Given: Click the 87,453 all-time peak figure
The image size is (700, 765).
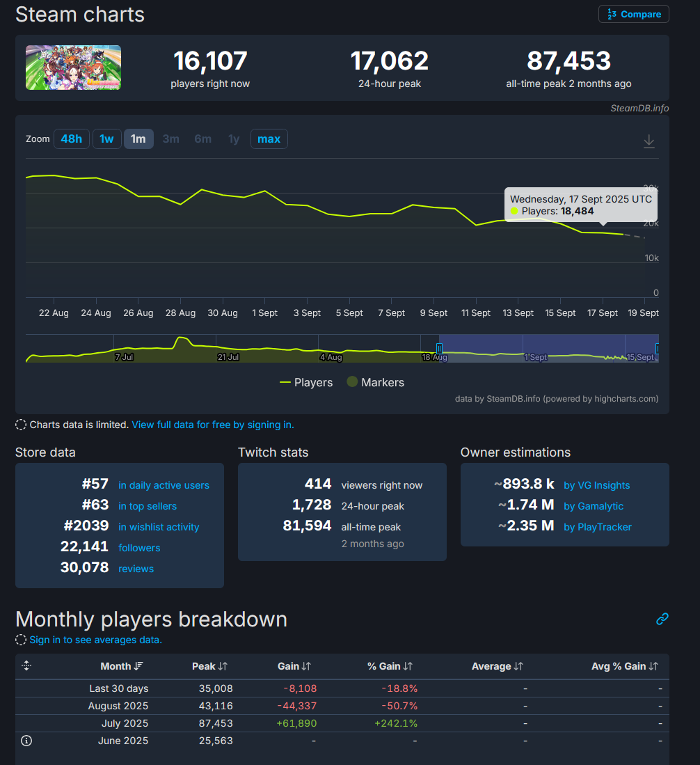Looking at the screenshot, I should point(568,61).
